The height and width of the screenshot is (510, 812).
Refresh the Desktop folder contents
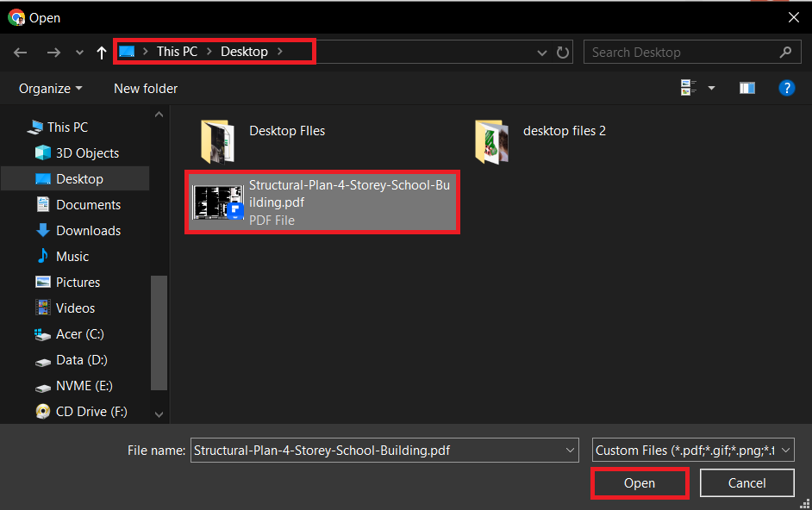pos(563,52)
